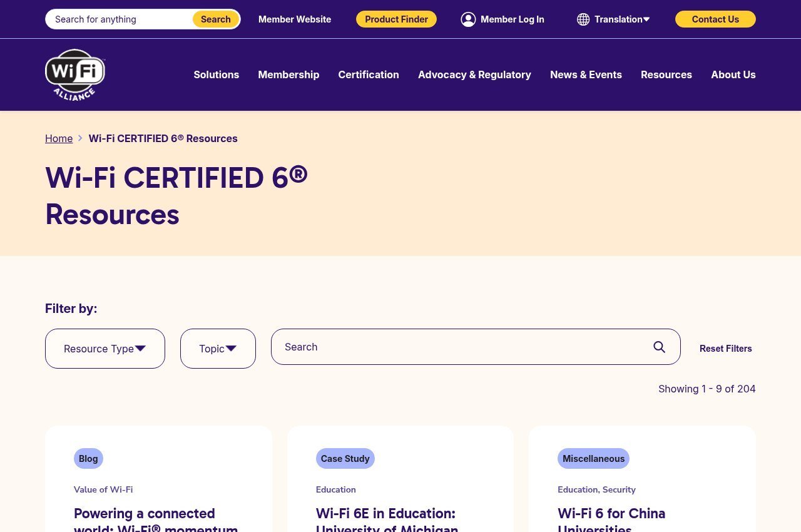801x532 pixels.
Task: Click 'Education' topic on Case Study card
Action: 336,489
